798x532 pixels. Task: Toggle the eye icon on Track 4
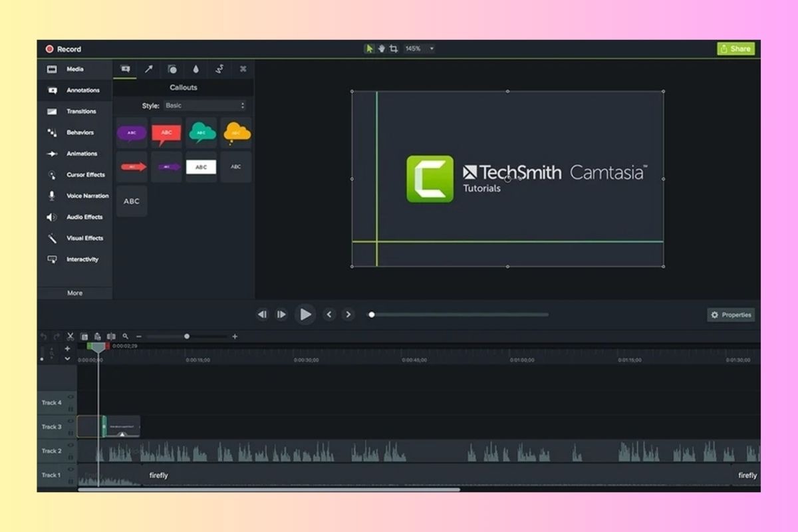(70, 397)
